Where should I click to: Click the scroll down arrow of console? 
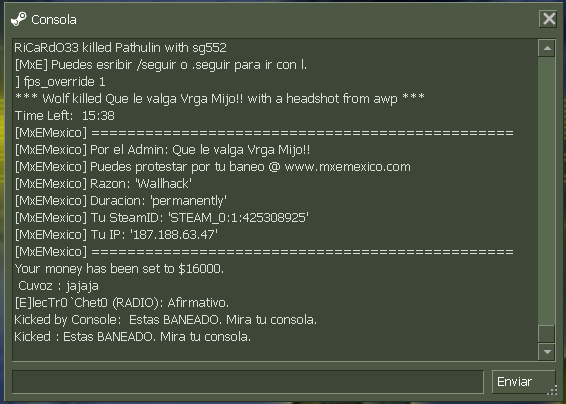(x=547, y=352)
